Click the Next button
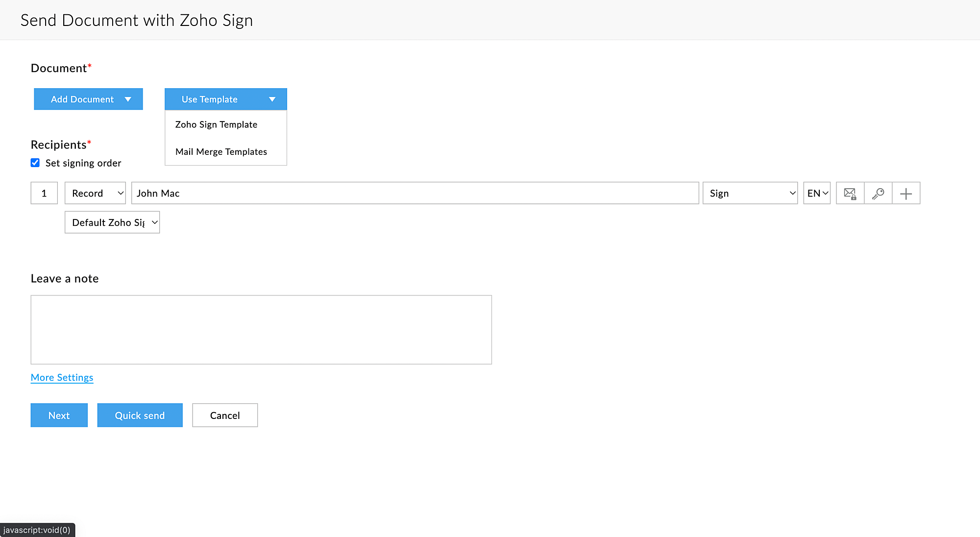This screenshot has height=537, width=980. click(59, 415)
